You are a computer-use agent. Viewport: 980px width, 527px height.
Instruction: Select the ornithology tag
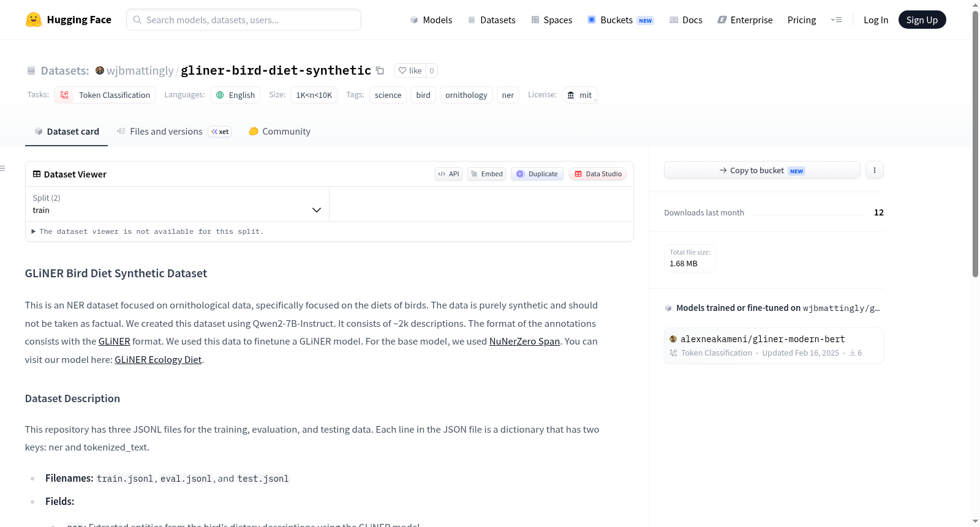pyautogui.click(x=466, y=95)
